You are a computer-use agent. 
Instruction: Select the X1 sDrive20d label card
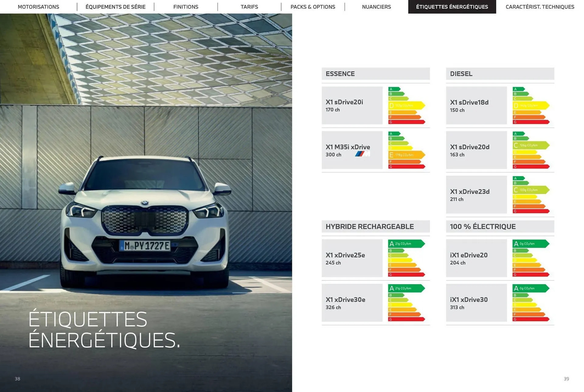(x=476, y=150)
